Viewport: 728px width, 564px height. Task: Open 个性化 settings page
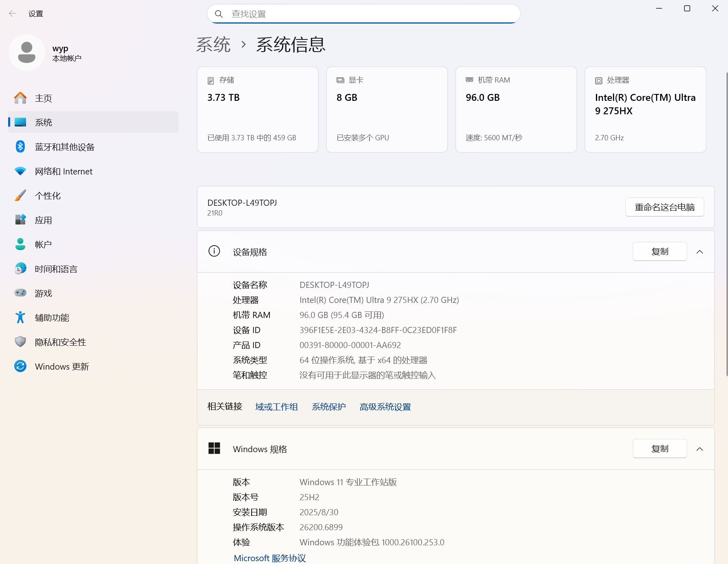coord(93,196)
